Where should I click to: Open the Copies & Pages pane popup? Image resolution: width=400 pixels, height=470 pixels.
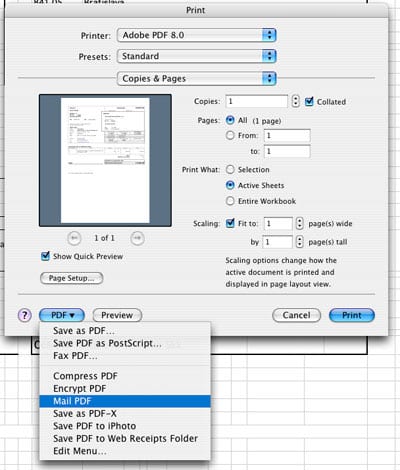coord(197,78)
